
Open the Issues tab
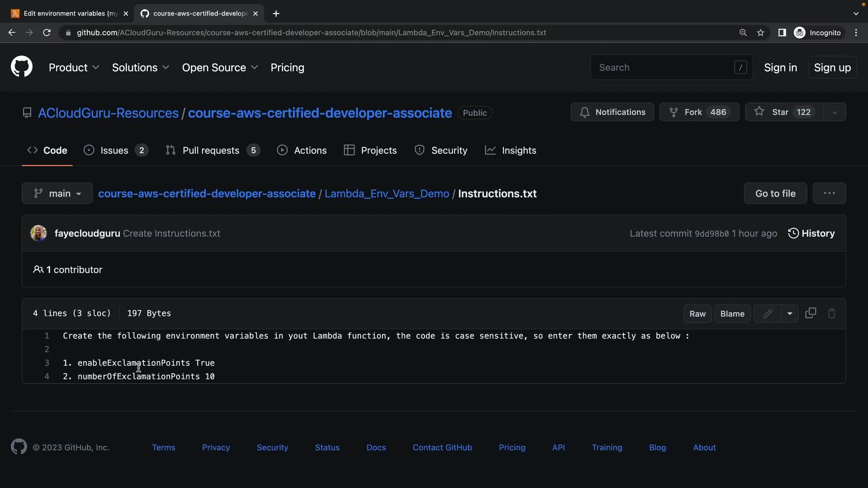[x=114, y=150]
